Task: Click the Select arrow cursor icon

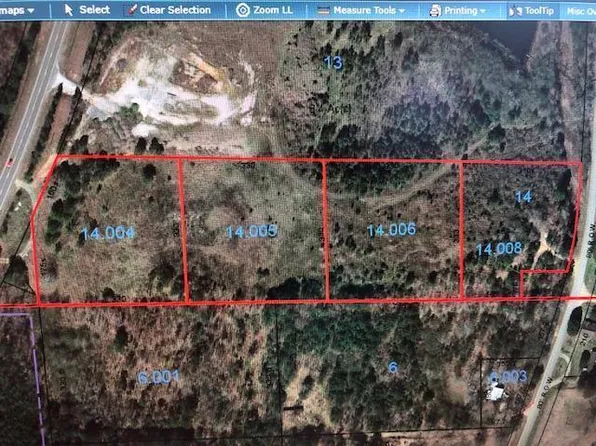Action: tap(68, 10)
